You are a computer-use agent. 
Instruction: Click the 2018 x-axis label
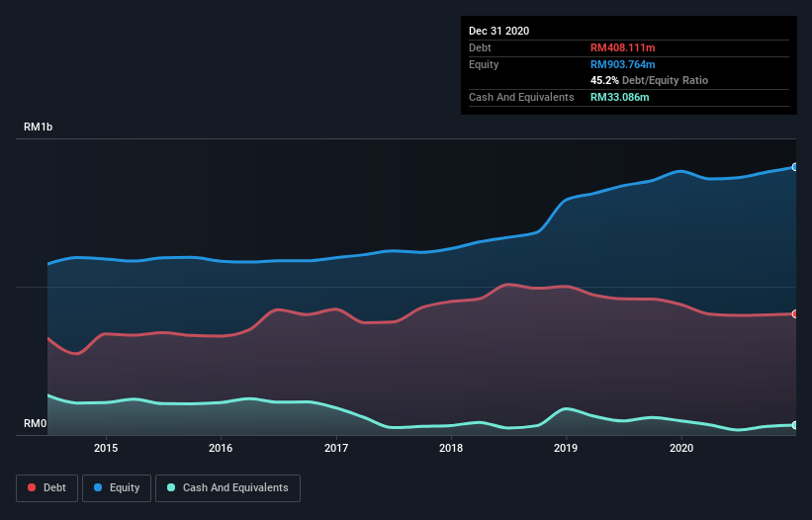451,448
